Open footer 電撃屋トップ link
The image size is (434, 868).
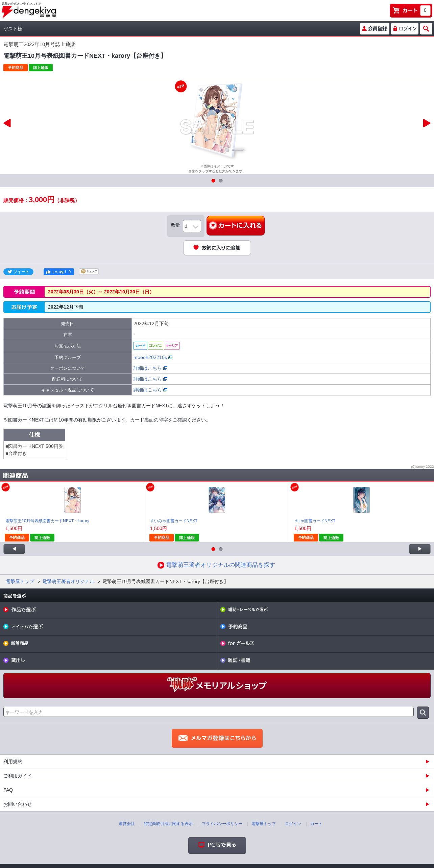(264, 824)
